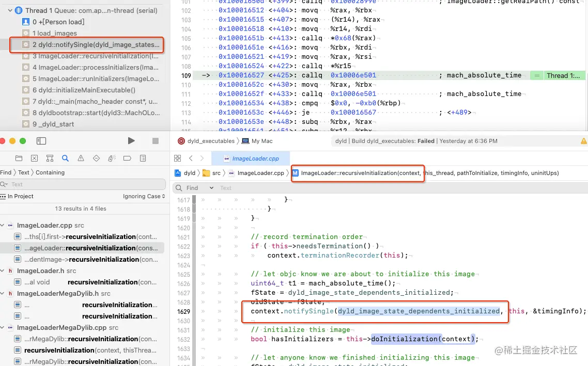Open the Report navigator icon
588x366 pixels.
pos(143,158)
